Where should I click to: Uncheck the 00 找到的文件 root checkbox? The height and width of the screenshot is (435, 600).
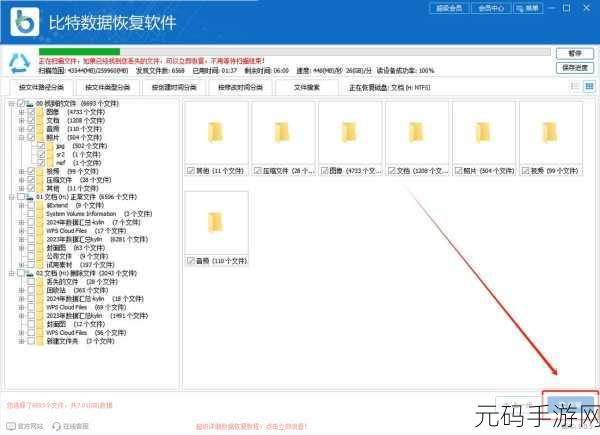(21, 103)
